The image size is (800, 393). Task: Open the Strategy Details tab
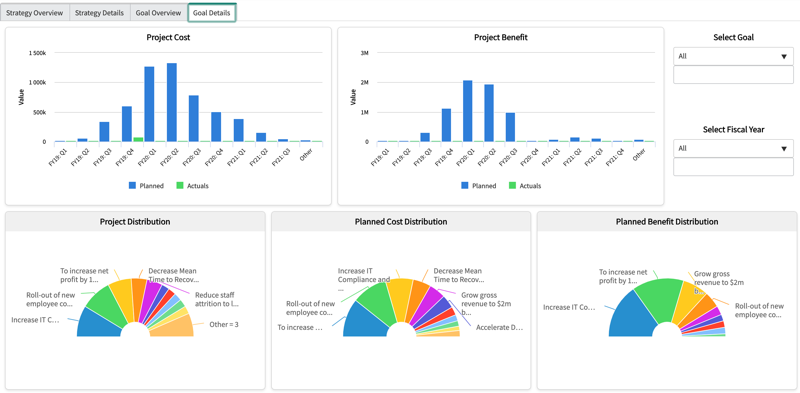point(99,13)
